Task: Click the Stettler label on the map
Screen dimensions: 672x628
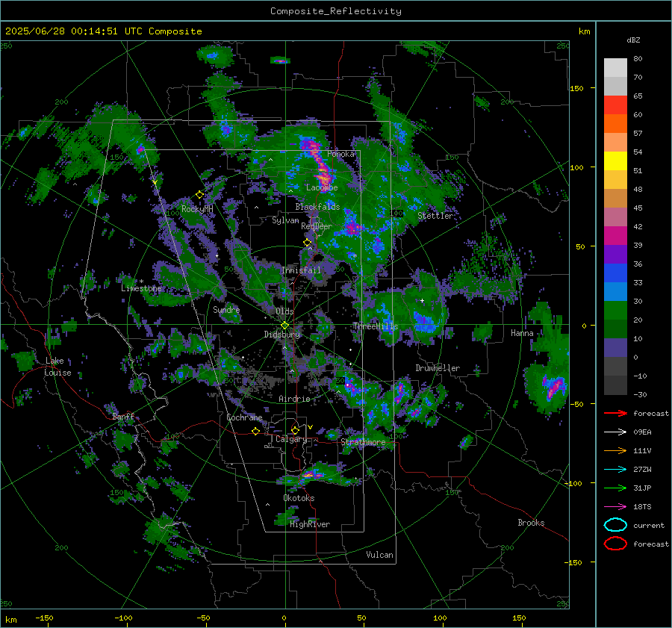Action: [435, 216]
